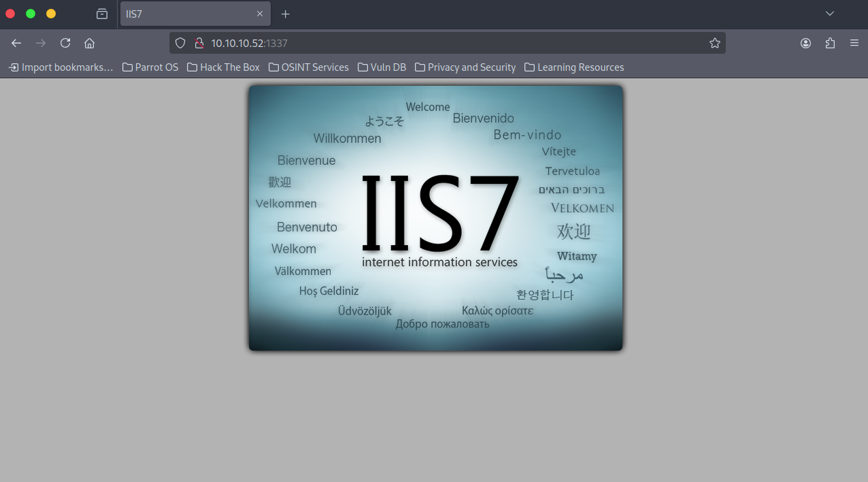The image size is (868, 482).
Task: Open the hamburger application menu
Action: coord(854,43)
